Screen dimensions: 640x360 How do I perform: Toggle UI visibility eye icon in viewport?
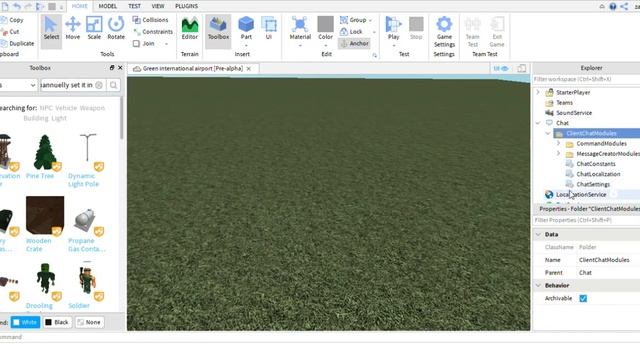tap(501, 69)
